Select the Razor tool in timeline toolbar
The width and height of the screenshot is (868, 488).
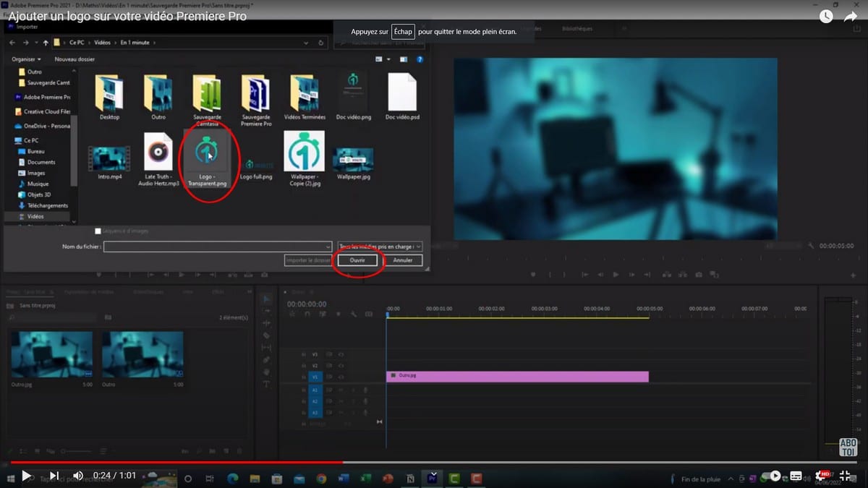tap(266, 335)
